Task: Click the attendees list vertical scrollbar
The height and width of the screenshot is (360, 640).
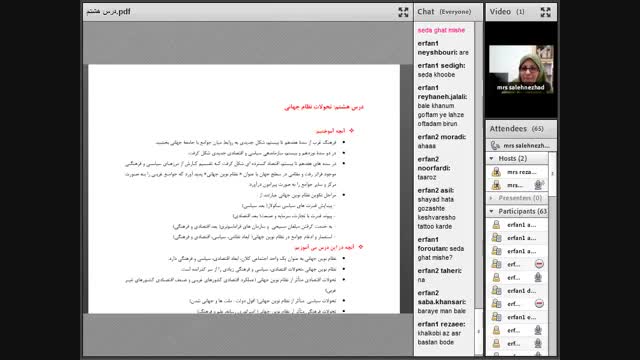Action: coord(552,253)
